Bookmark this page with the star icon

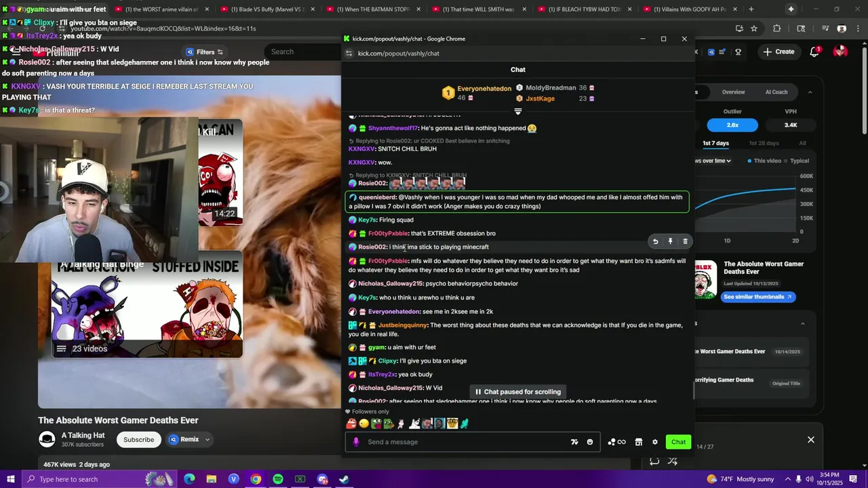pyautogui.click(x=754, y=28)
